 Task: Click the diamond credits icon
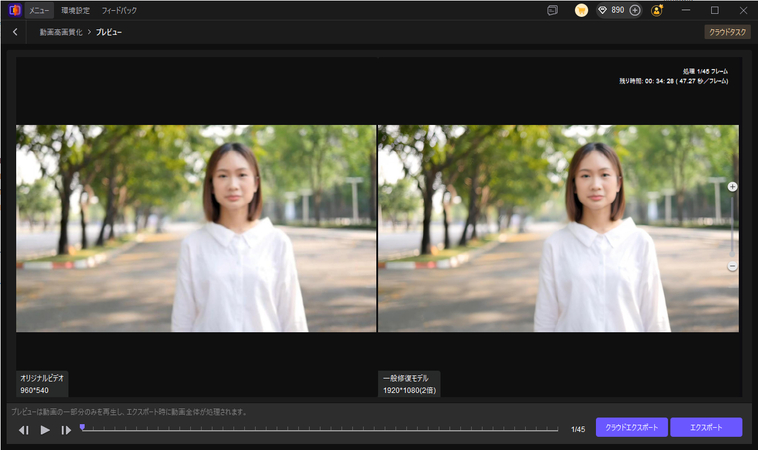point(602,10)
